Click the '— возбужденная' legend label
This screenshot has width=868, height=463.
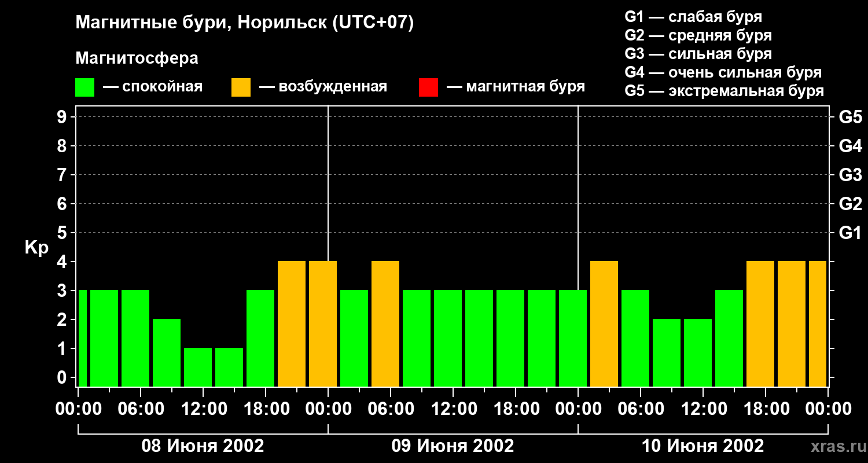pyautogui.click(x=323, y=87)
